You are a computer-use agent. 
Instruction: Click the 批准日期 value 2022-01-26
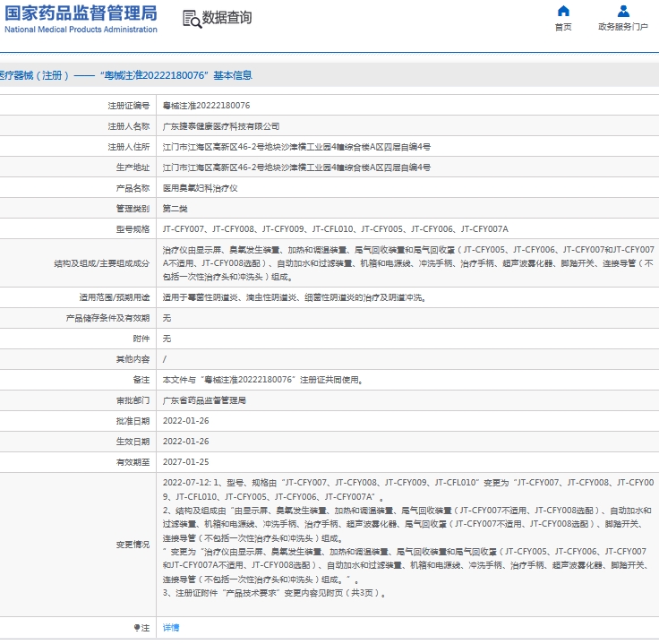coord(185,421)
